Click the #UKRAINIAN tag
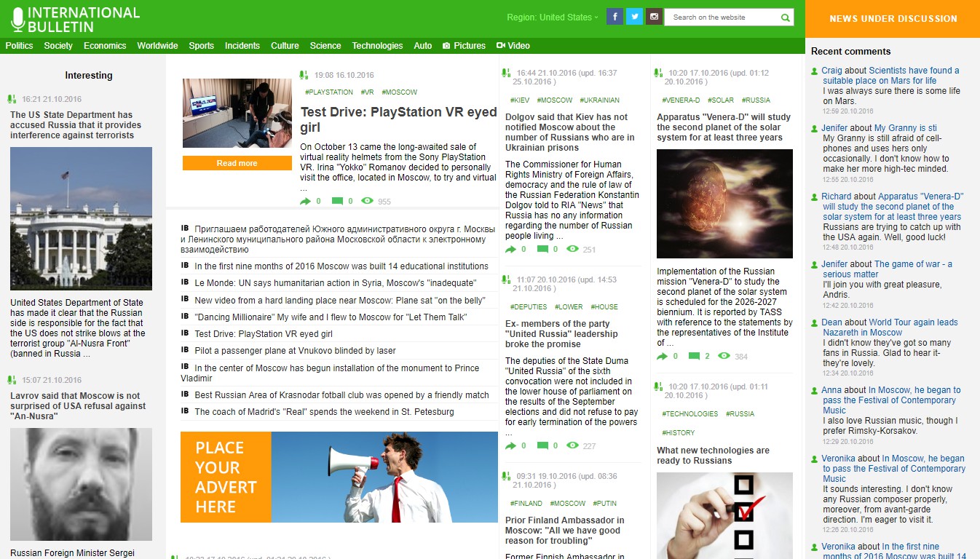 (x=598, y=100)
